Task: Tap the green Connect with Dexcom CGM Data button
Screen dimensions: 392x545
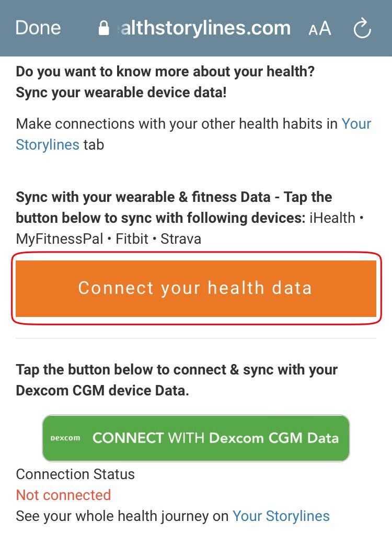Action: [x=195, y=438]
